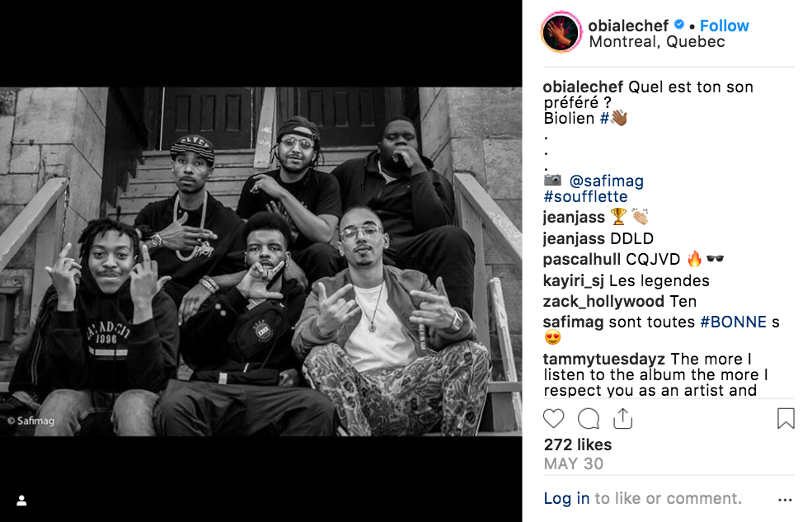Open obialechef profile picture avatar
The image size is (812, 522).
pyautogui.click(x=561, y=32)
